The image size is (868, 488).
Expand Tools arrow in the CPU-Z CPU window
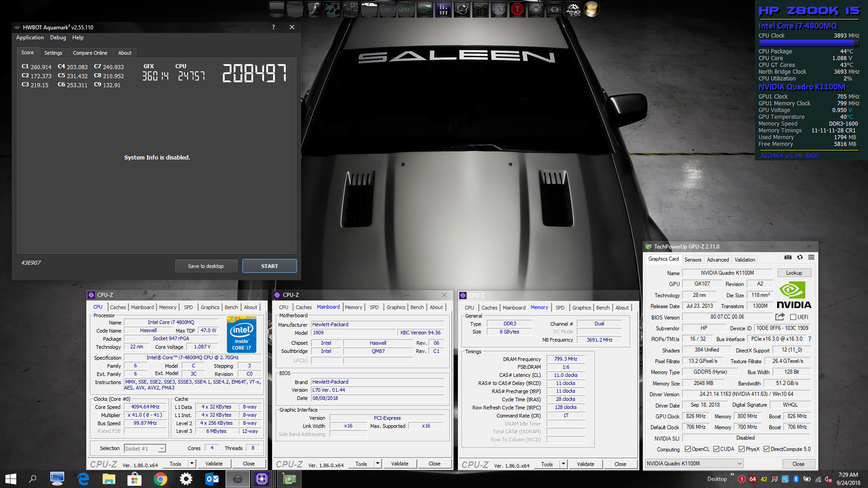[192, 464]
